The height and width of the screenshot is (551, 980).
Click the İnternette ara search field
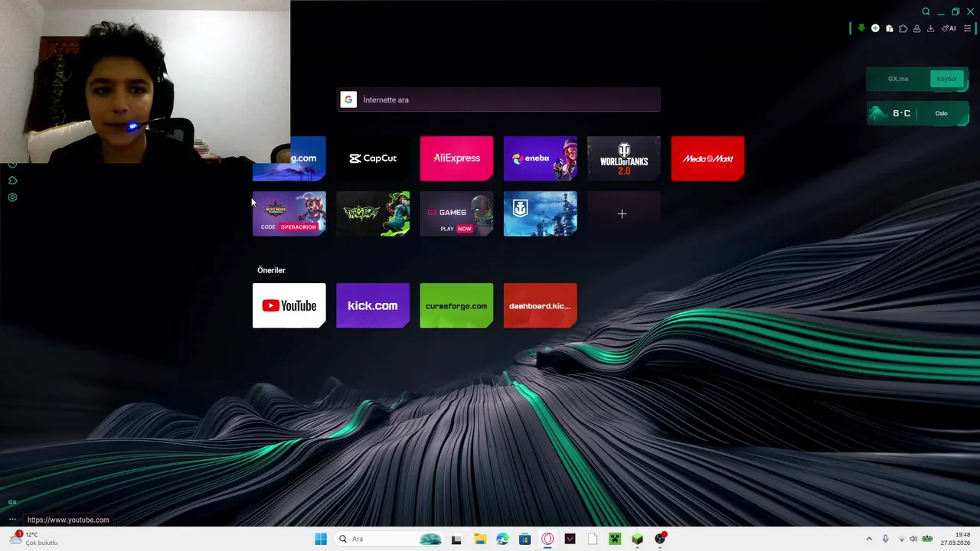tap(498, 99)
